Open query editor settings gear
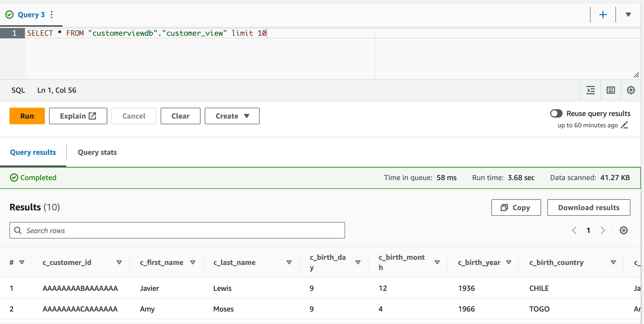This screenshot has width=644, height=324. click(x=631, y=90)
